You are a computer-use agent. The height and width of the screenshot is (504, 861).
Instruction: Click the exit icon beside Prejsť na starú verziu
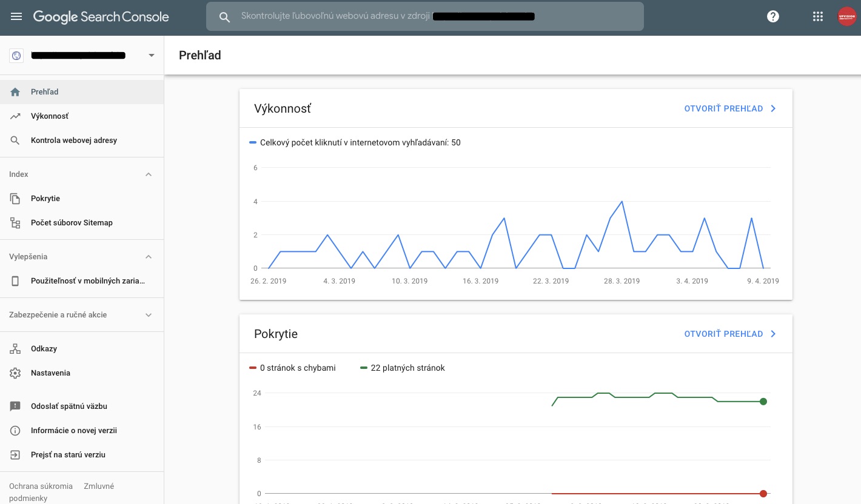[16, 455]
